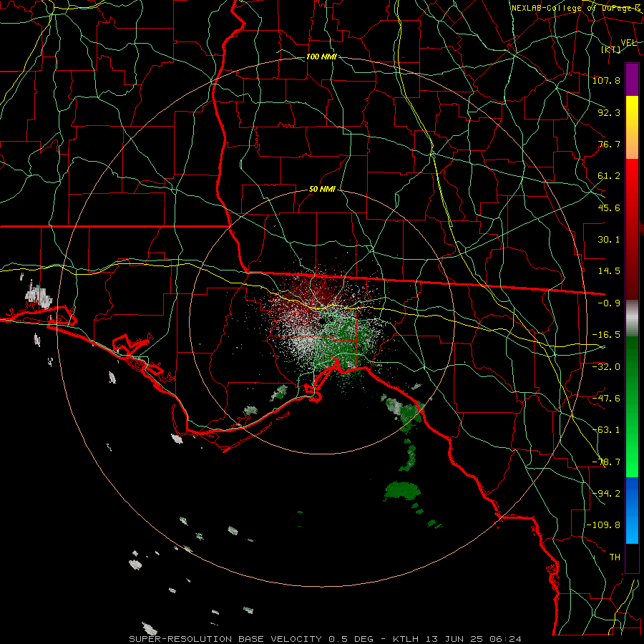
Task: Click the 92.3 value on velocity scale
Action: coord(609,112)
